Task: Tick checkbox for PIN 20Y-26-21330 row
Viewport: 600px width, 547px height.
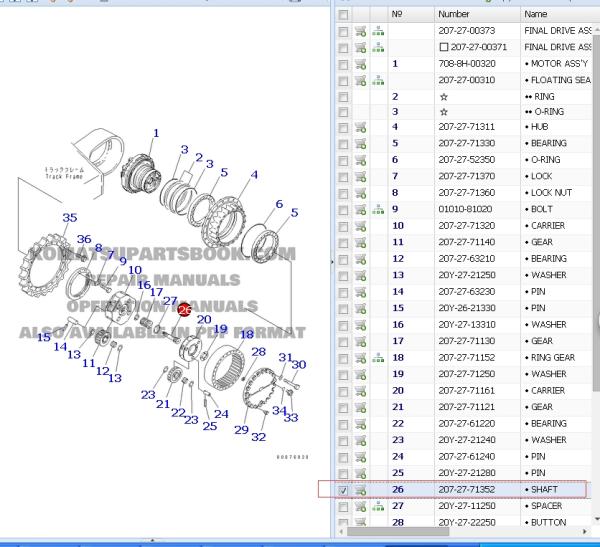Action: point(343,309)
